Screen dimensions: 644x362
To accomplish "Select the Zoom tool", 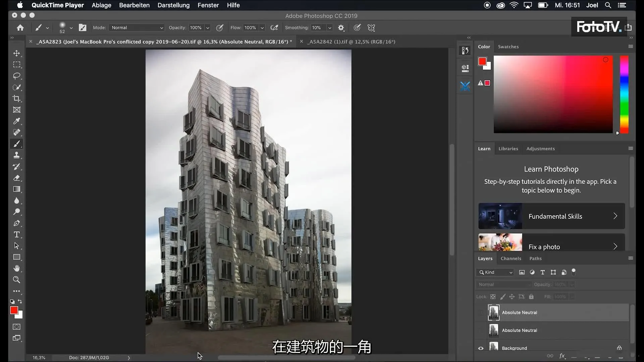I will [16, 280].
